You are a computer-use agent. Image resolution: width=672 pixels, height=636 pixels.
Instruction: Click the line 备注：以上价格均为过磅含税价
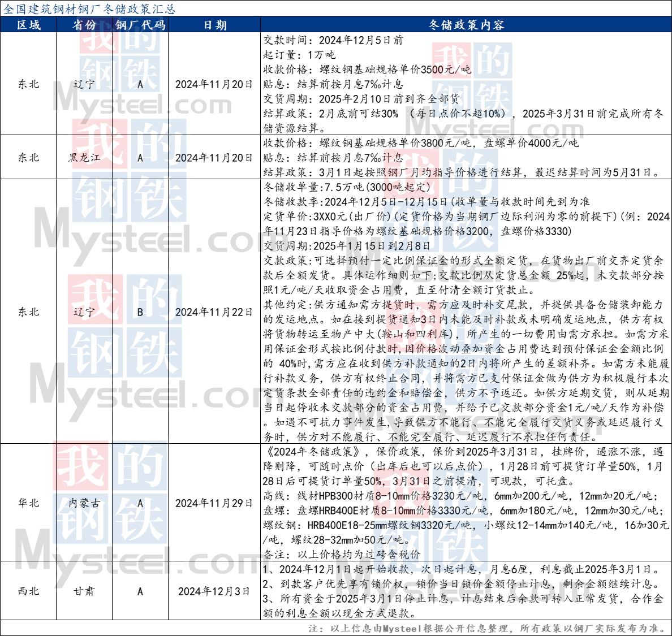pyautogui.click(x=342, y=555)
